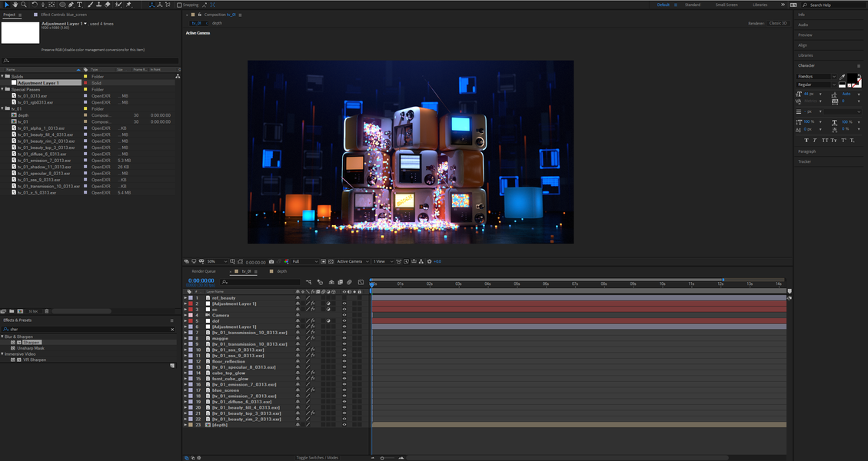Select the Zoom magnifier tool
The width and height of the screenshot is (868, 461).
[x=24, y=5]
